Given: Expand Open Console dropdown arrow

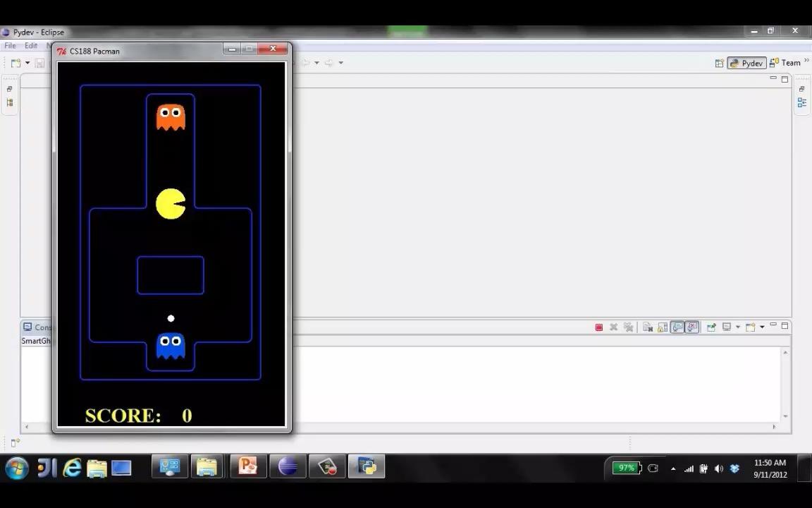Looking at the screenshot, I should tap(762, 327).
